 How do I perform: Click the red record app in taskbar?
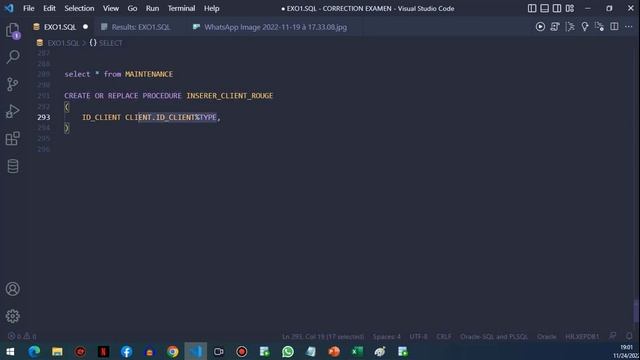[242, 351]
